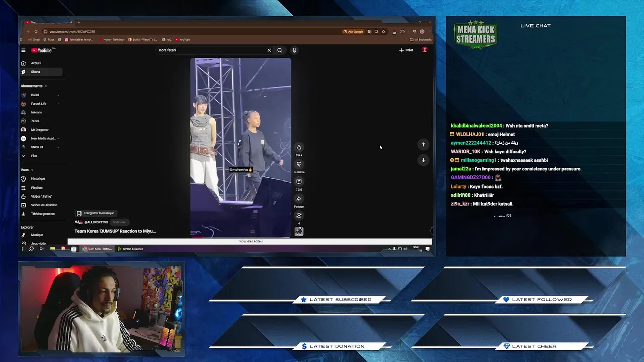Open the Mr Draganov channel
Screen dimensions: 644x362
[41, 130]
